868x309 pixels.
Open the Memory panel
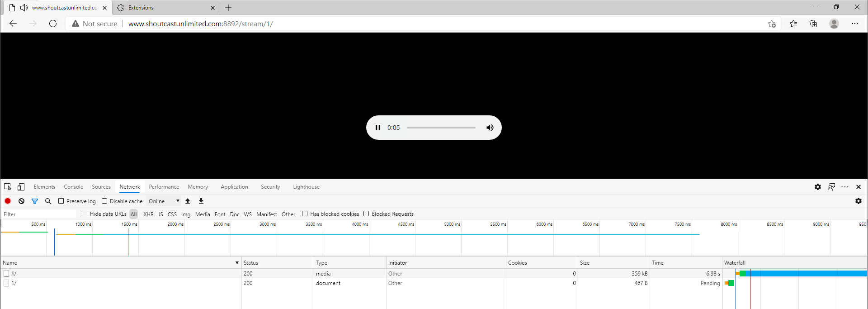198,187
